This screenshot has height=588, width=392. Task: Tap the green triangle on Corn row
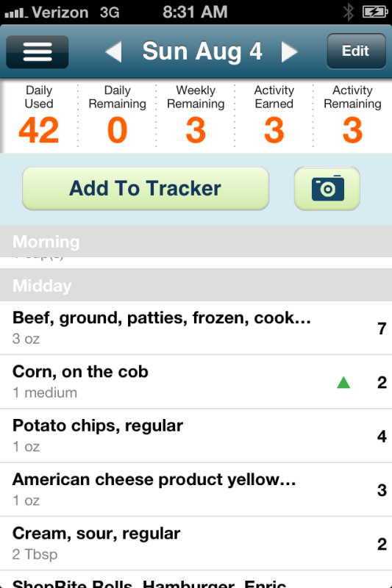click(x=343, y=382)
